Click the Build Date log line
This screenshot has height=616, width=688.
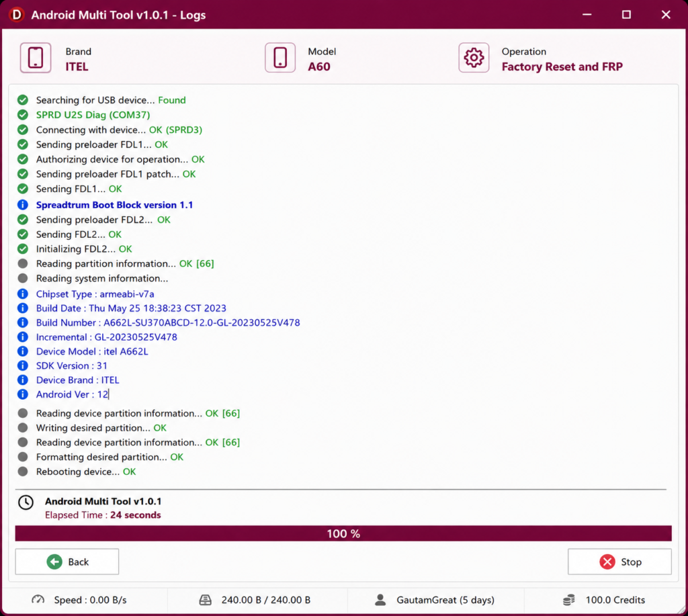click(131, 308)
